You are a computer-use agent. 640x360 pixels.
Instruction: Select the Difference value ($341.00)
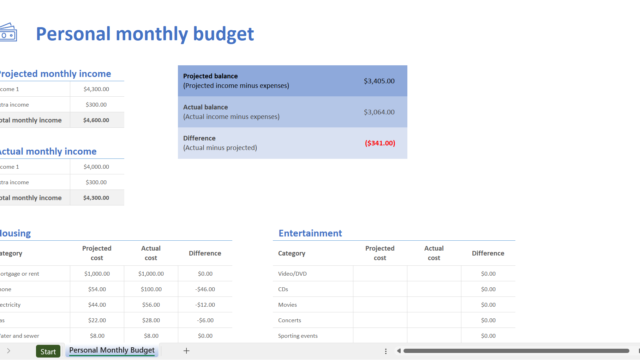pyautogui.click(x=380, y=143)
